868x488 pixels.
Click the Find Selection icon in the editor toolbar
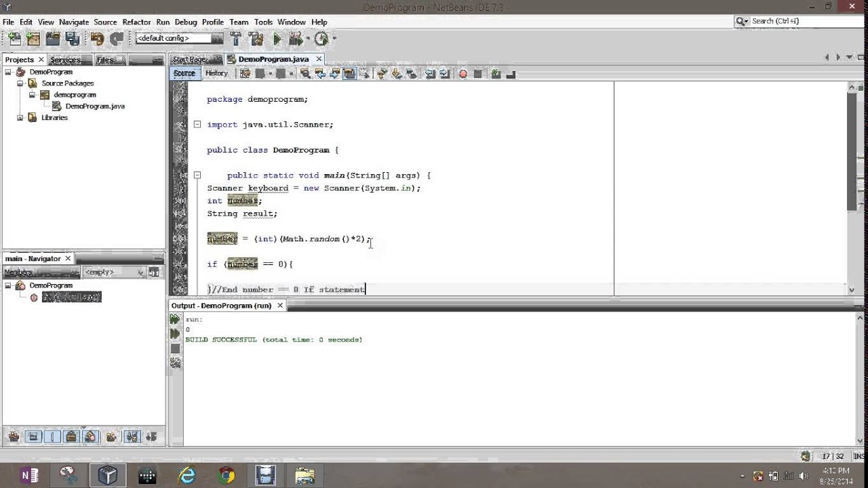(x=305, y=74)
